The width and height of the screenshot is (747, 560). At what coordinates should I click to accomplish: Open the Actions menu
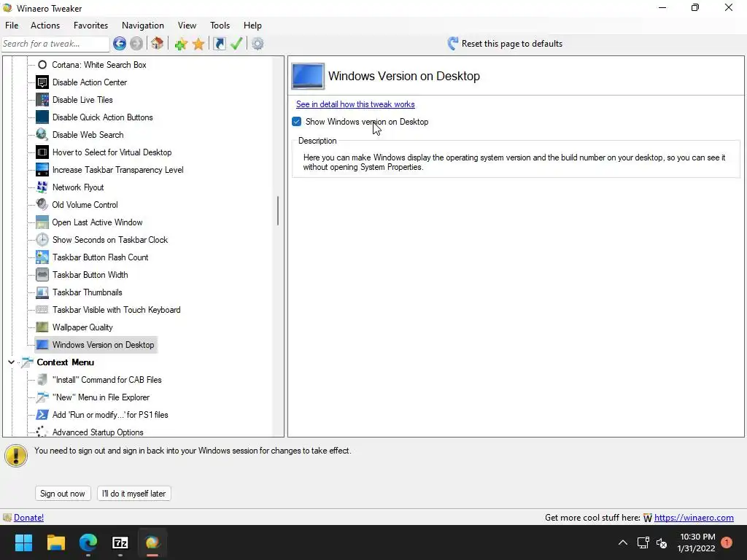45,26
